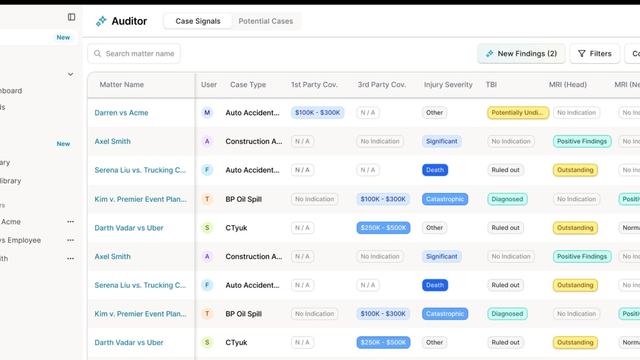Click the User column header
The width and height of the screenshot is (640, 360).
(209, 84)
